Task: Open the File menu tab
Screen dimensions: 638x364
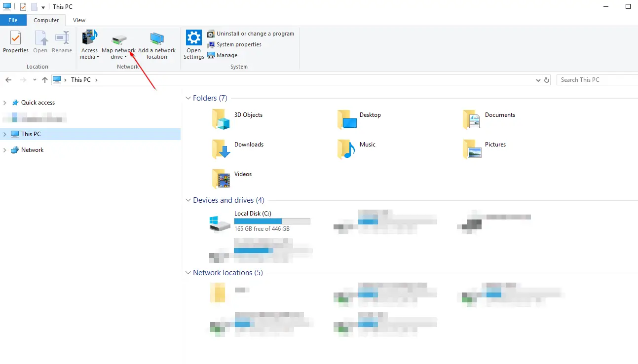Action: tap(13, 20)
